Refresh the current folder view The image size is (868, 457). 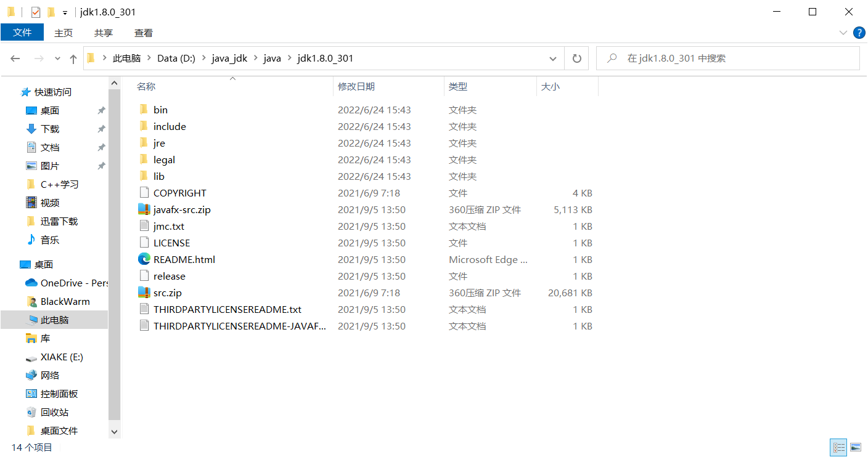click(x=577, y=59)
